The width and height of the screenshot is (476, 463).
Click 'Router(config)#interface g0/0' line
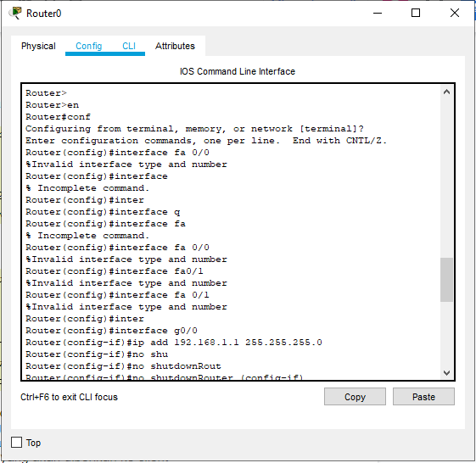pos(111,331)
